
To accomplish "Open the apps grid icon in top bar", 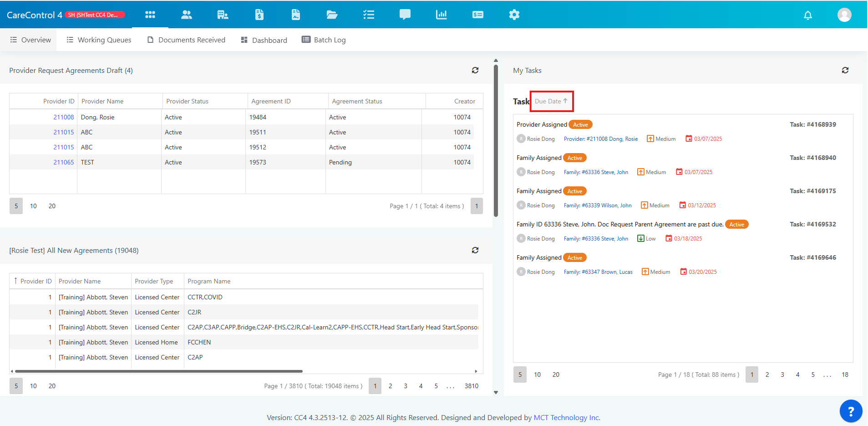I will click(150, 15).
